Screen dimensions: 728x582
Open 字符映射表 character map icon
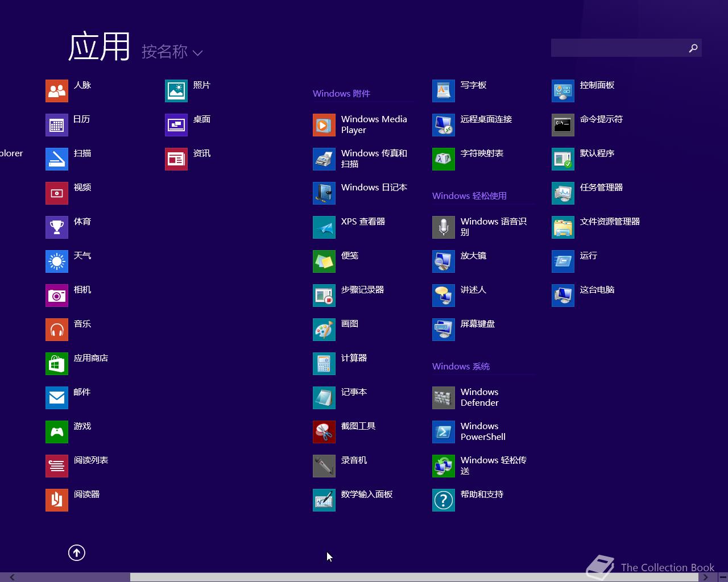click(x=444, y=159)
